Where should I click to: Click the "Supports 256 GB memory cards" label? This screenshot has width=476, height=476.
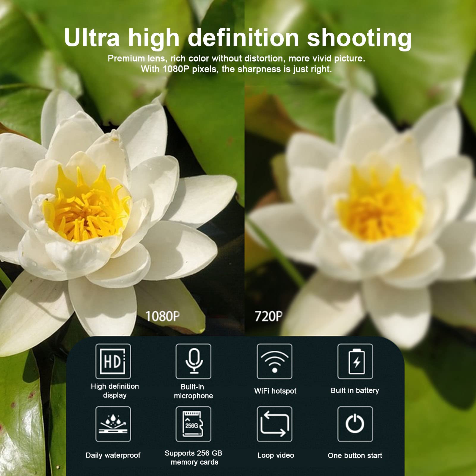tap(194, 458)
